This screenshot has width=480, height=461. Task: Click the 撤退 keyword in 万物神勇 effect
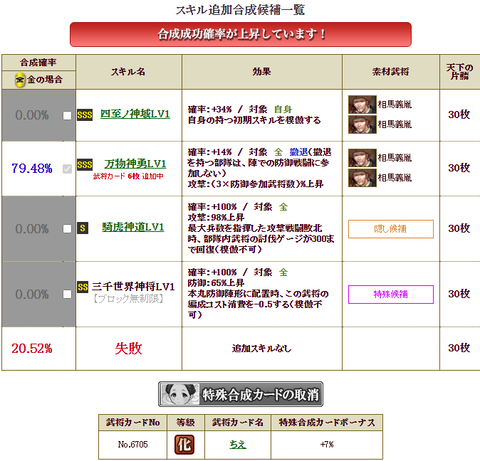click(298, 152)
